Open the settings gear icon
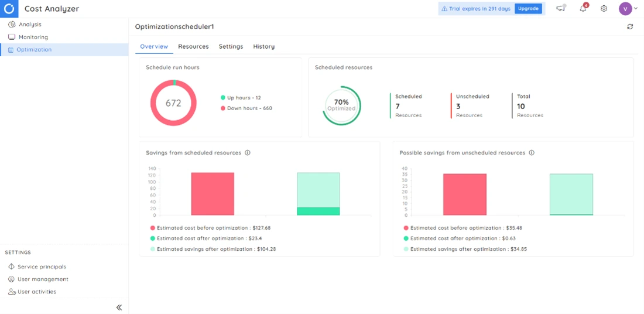The image size is (644, 314). [604, 9]
